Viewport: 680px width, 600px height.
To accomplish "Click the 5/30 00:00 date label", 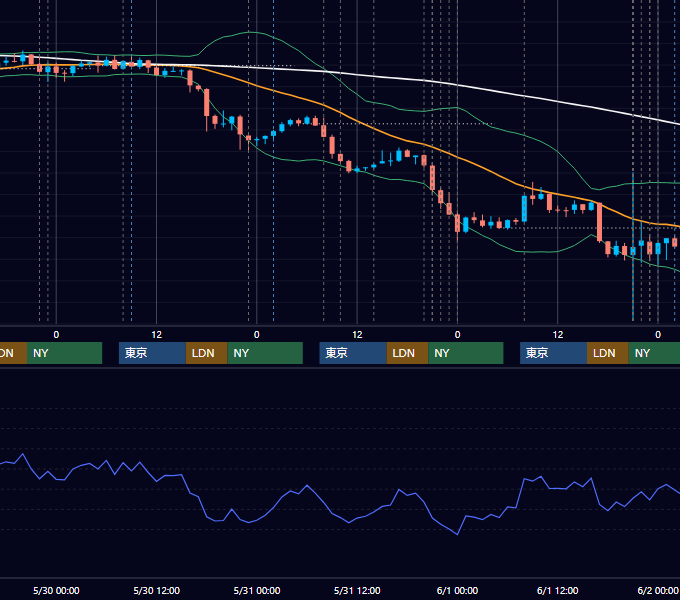I will coord(56,590).
